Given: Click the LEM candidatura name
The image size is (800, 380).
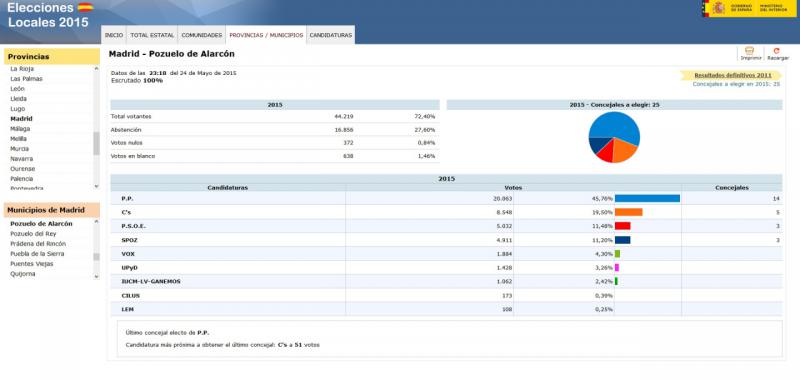Looking at the screenshot, I should point(127,309).
